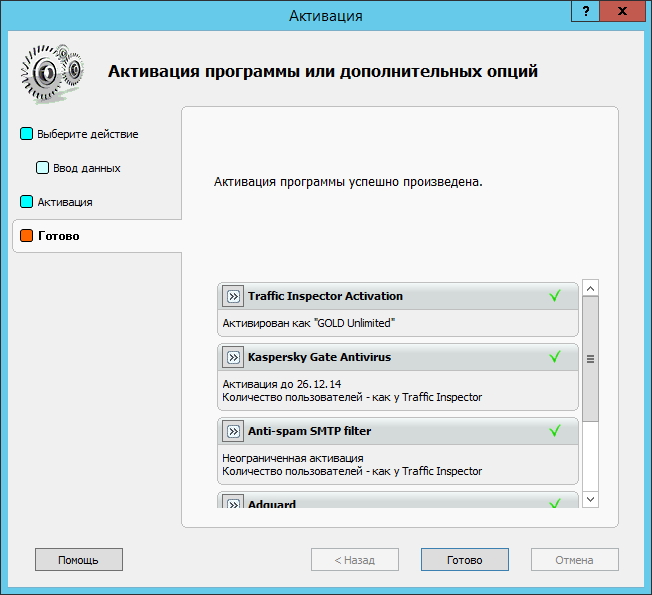Click cyan square beside 'Выберите действие'

[x=26, y=134]
